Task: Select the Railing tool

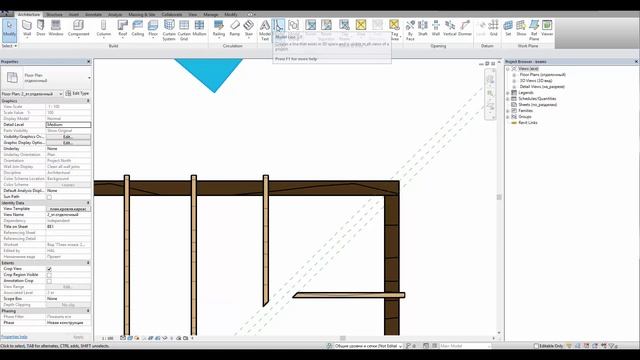Action: click(219, 29)
